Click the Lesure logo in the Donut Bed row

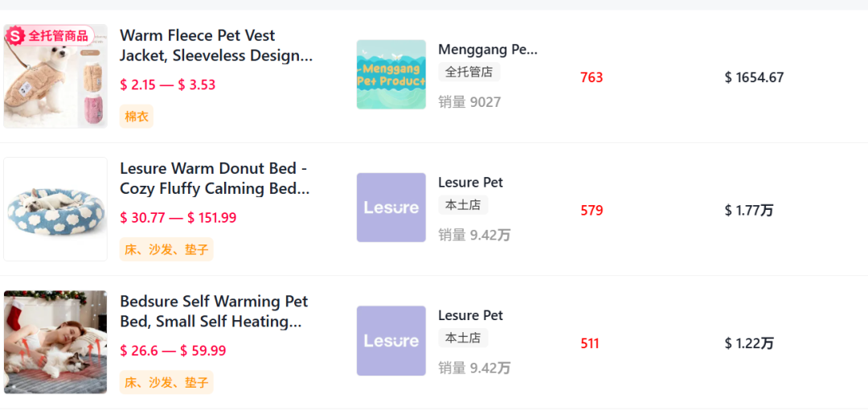coord(391,208)
